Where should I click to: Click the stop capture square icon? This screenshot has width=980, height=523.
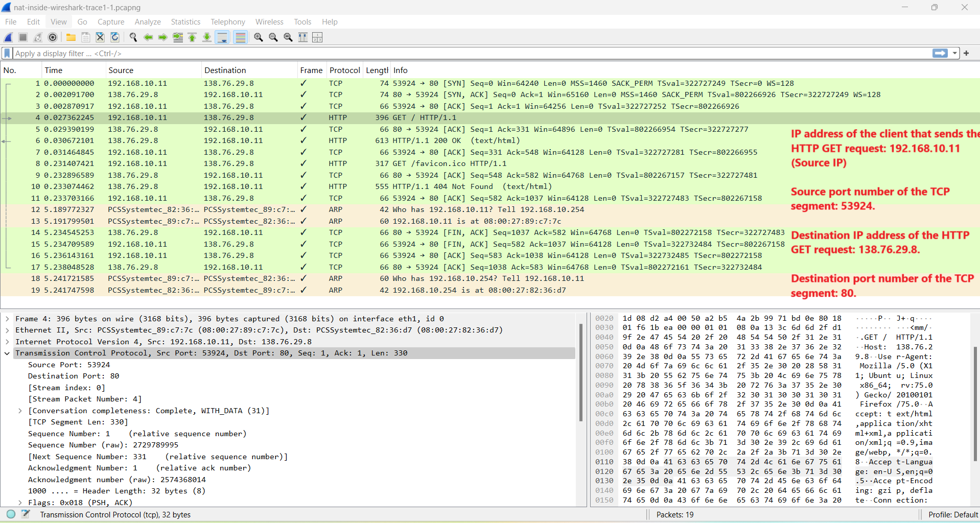click(x=23, y=37)
